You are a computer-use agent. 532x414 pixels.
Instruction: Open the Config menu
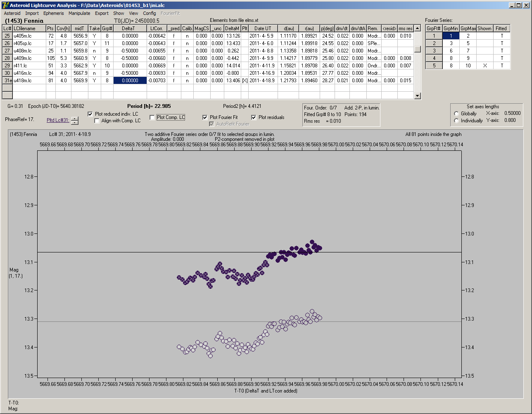tap(150, 13)
